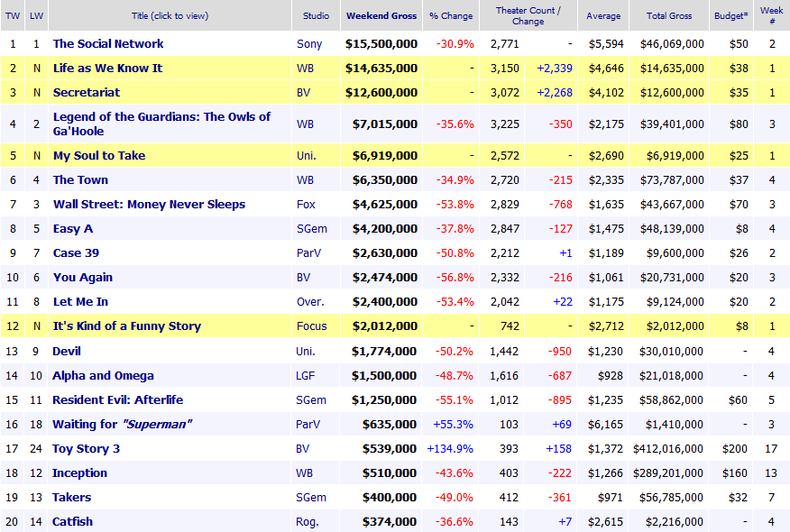Open Life as We Know It link
The width and height of the screenshot is (790, 532).
(x=108, y=68)
